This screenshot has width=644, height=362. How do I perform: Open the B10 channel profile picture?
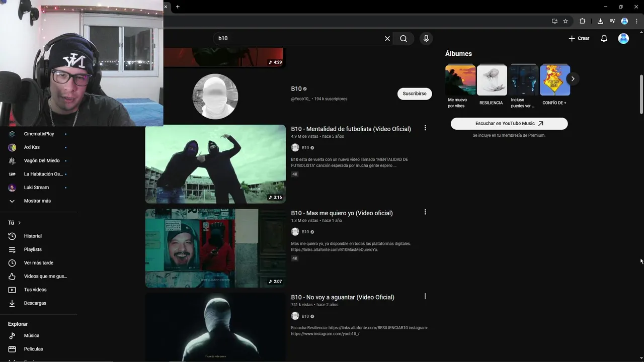point(215,97)
